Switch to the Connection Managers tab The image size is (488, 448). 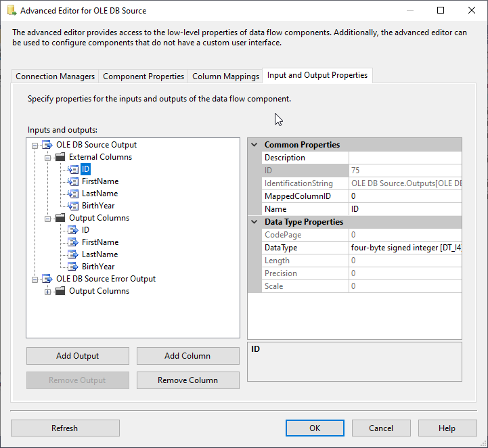click(x=56, y=76)
